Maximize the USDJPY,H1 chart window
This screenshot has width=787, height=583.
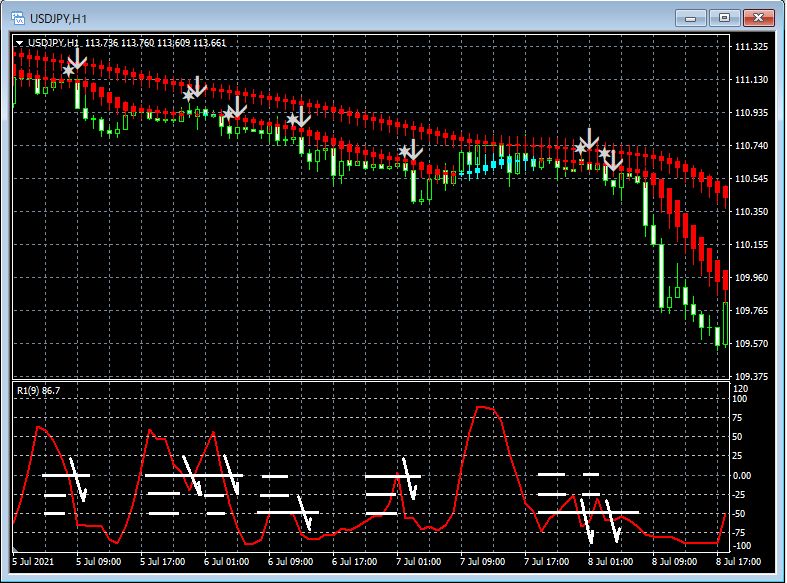coord(724,18)
